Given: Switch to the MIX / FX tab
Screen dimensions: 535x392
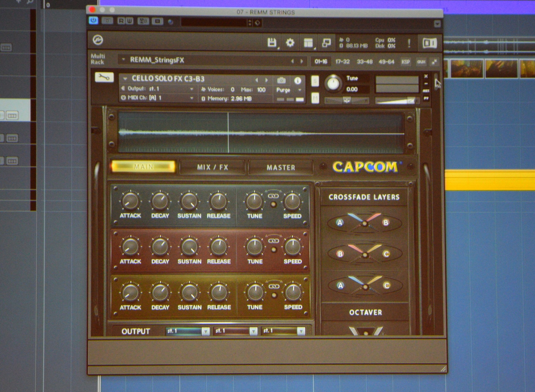Looking at the screenshot, I should pos(212,168).
